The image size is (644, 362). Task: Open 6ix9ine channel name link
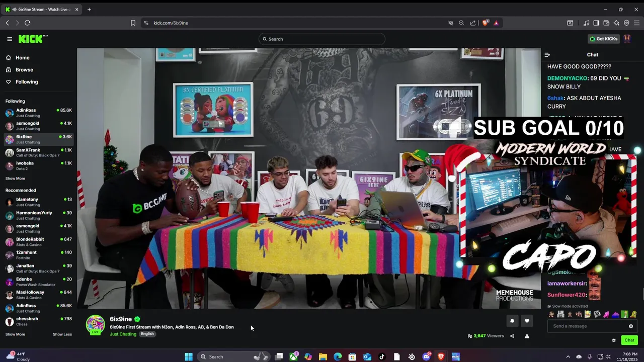click(x=121, y=319)
